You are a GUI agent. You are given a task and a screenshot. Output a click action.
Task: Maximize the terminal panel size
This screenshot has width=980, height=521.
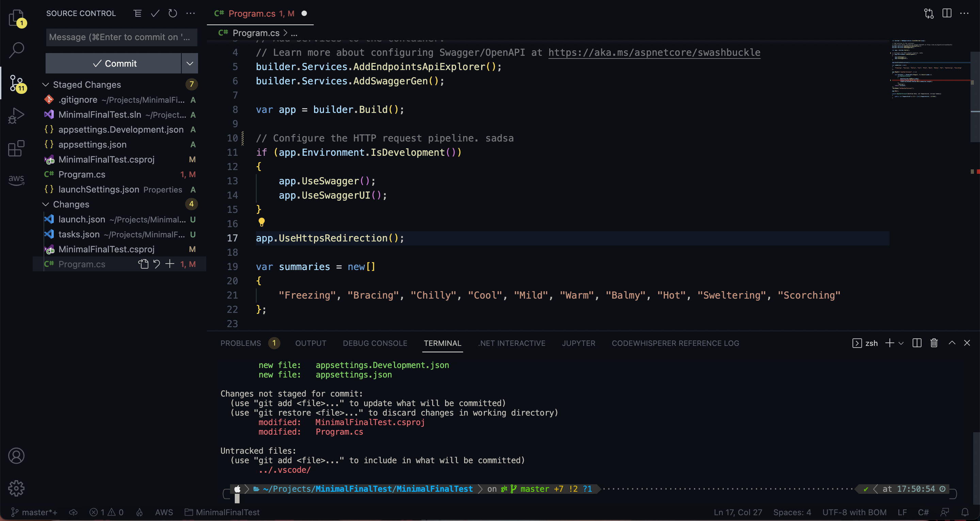(x=952, y=343)
